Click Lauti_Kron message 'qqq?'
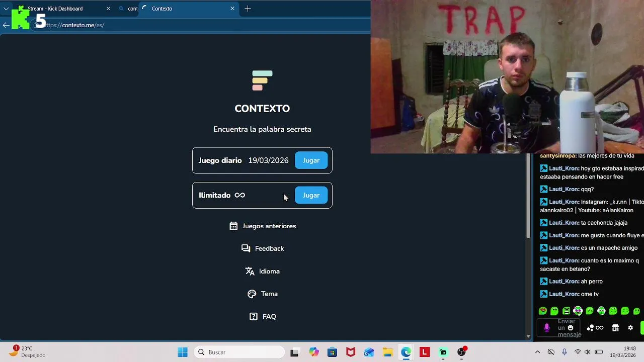644x362 pixels. [x=587, y=190]
